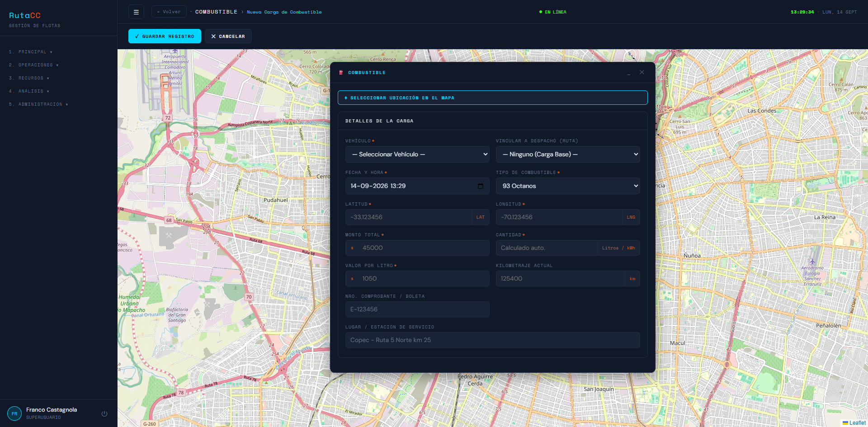Screen dimensions: 868x427
Task: Click the FR user avatar
Action: pos(14,413)
